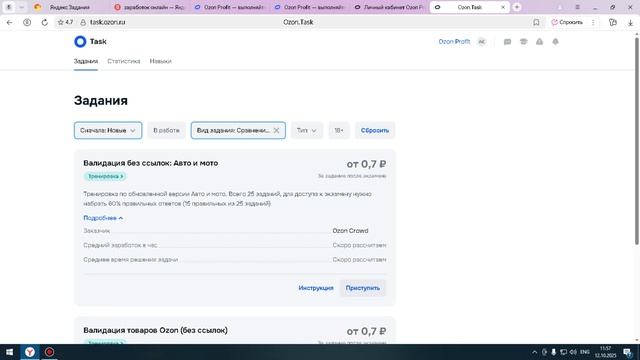Image resolution: width=640 pixels, height=360 pixels.
Task: Open the Ozon Profit link in header
Action: [454, 42]
